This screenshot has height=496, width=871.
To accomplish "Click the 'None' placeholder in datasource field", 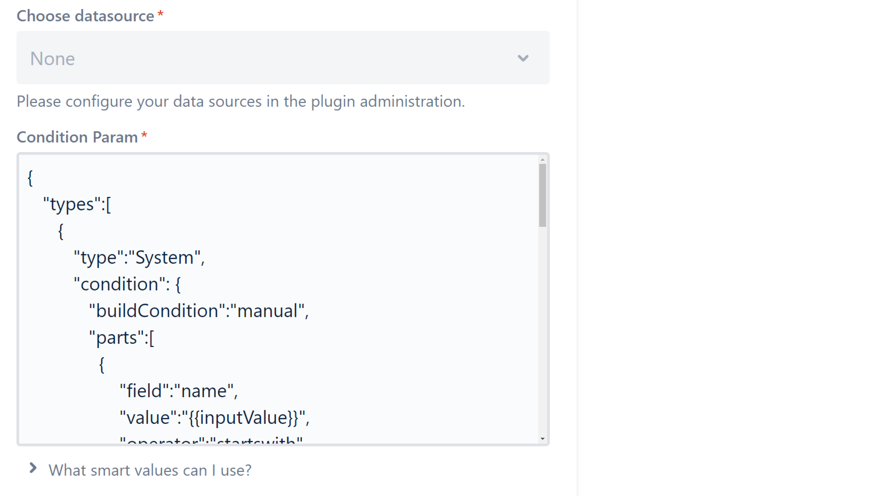I will (52, 59).
